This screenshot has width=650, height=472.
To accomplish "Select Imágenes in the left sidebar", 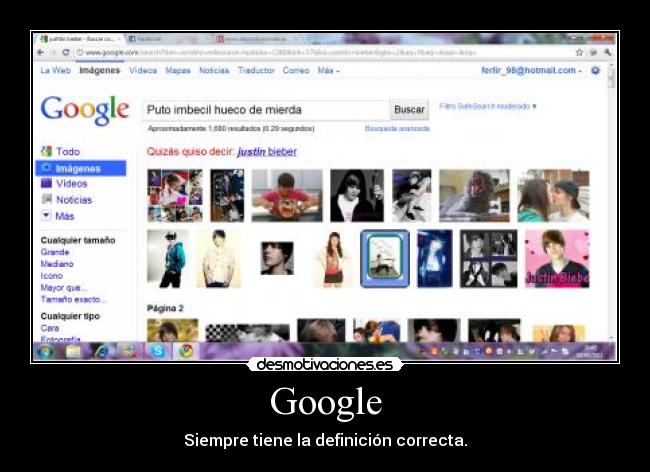I will point(81,168).
